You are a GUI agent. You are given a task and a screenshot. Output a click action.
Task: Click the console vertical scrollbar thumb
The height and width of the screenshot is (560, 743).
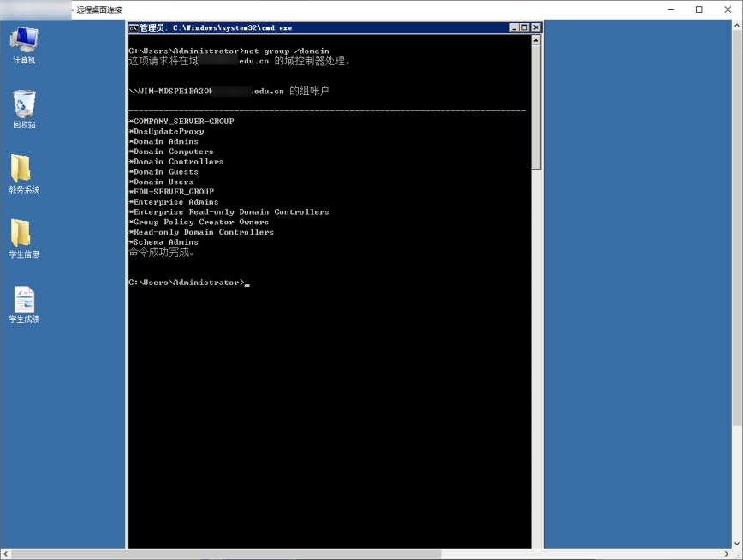536,107
